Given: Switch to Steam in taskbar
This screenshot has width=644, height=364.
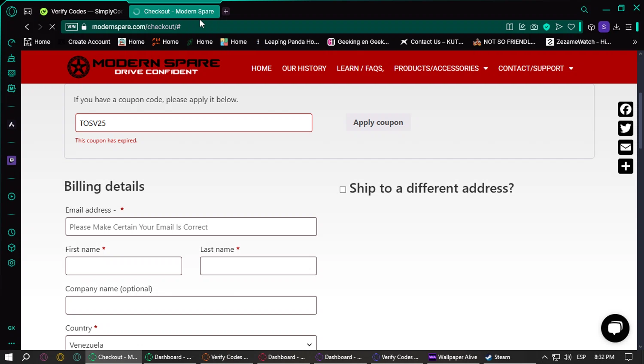Looking at the screenshot, I should 498,357.
